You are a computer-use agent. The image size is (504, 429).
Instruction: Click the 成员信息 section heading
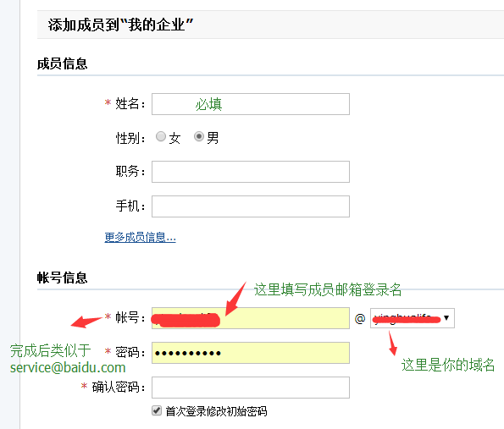(x=63, y=63)
